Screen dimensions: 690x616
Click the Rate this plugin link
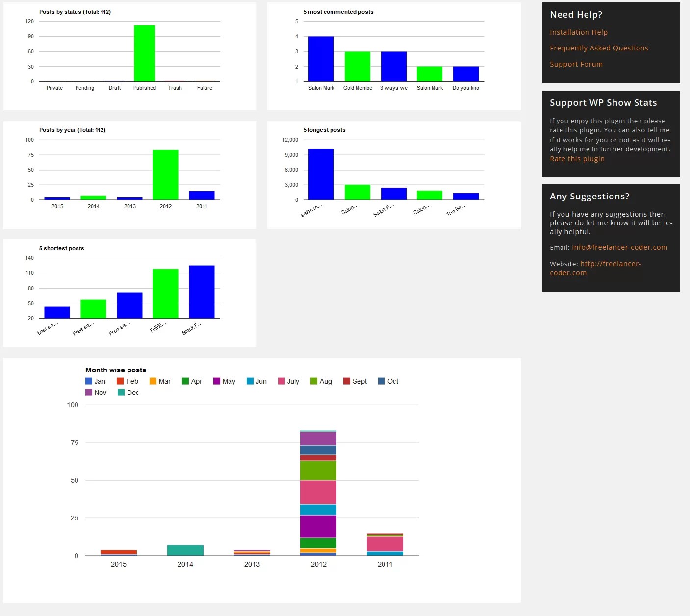coord(577,158)
